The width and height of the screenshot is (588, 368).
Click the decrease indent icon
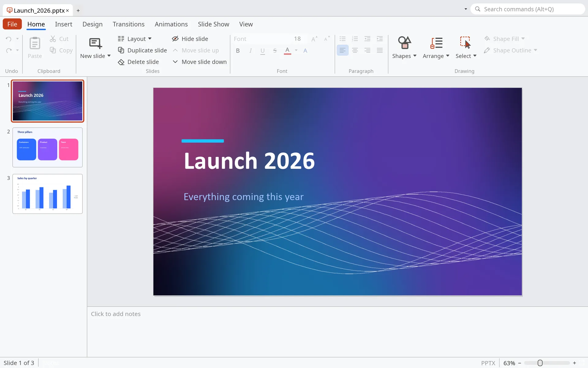pos(367,39)
